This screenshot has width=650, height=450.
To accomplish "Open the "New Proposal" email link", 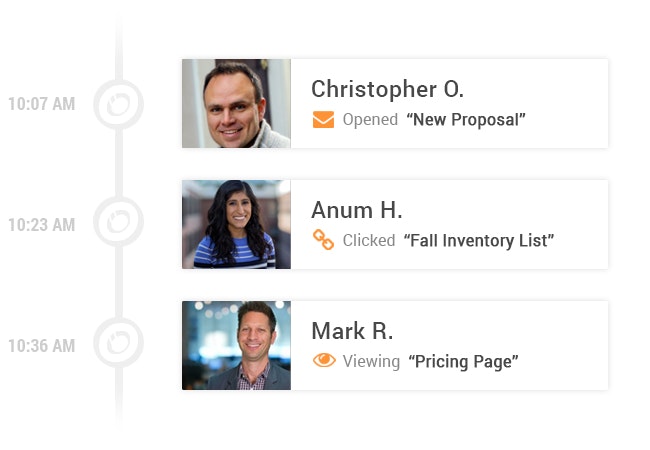I will [466, 120].
